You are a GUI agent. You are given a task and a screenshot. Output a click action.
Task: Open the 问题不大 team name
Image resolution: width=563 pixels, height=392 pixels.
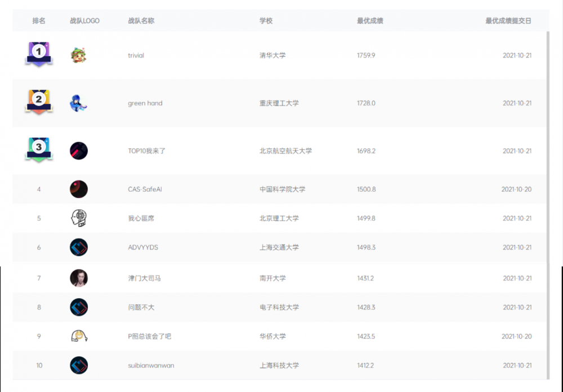141,308
